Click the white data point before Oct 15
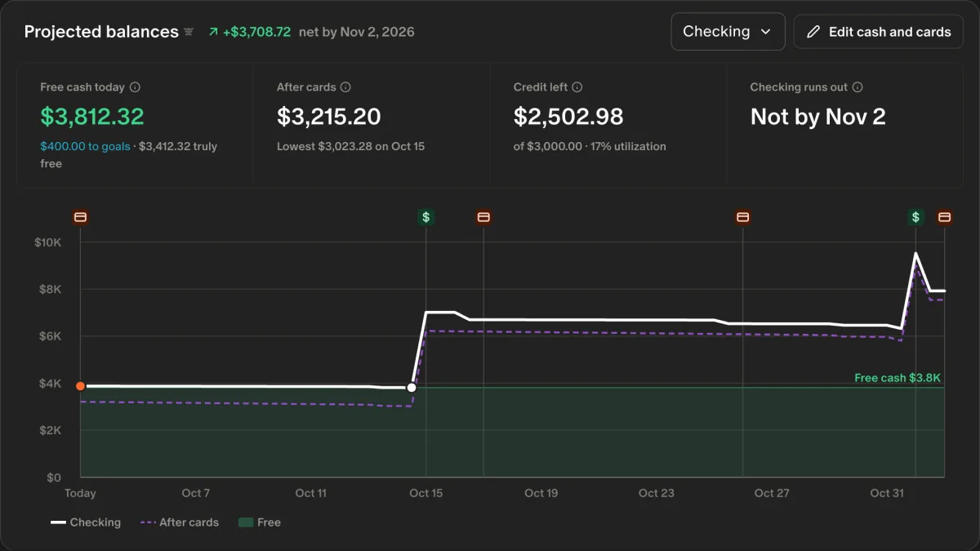This screenshot has width=980, height=551. tap(412, 388)
